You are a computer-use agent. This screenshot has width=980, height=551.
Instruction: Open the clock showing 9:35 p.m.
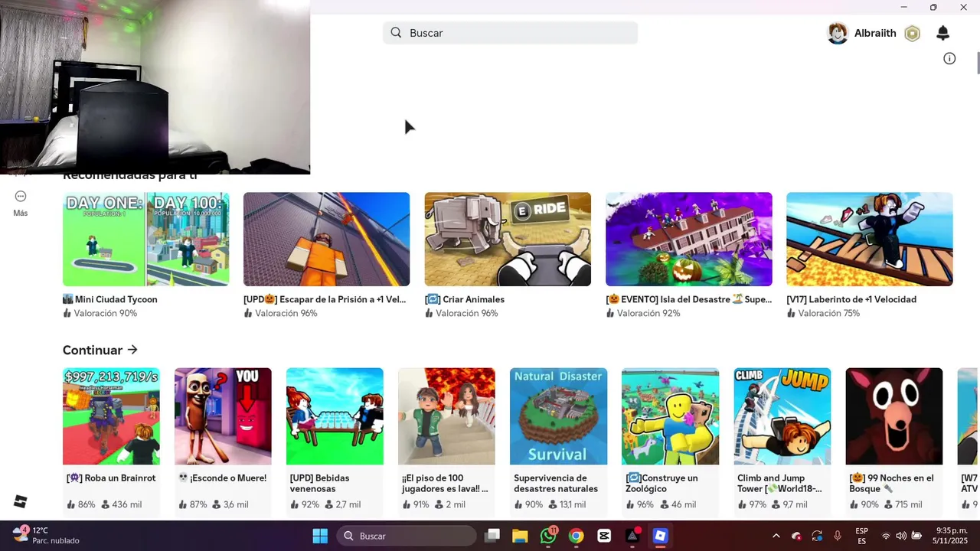[x=952, y=536]
